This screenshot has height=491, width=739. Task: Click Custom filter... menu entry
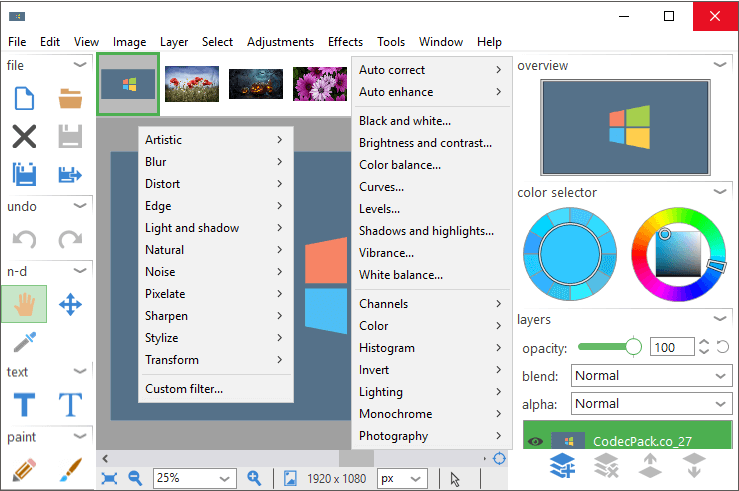point(184,389)
